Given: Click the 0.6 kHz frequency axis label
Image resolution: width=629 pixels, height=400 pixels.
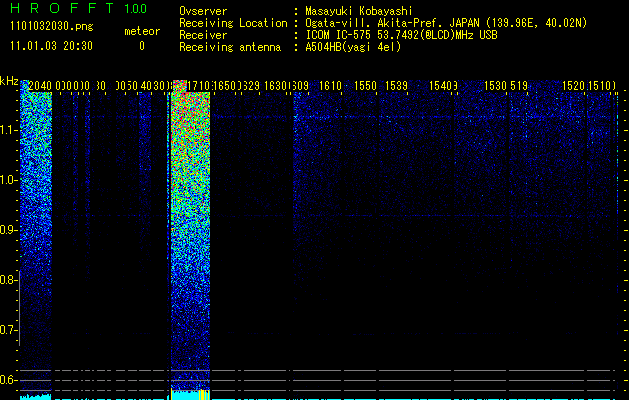Looking at the screenshot, I should click(x=9, y=380).
